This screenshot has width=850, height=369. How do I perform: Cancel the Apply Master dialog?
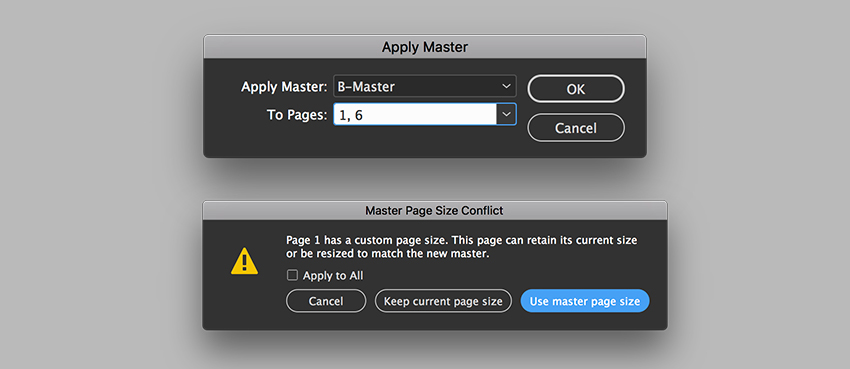(x=576, y=128)
